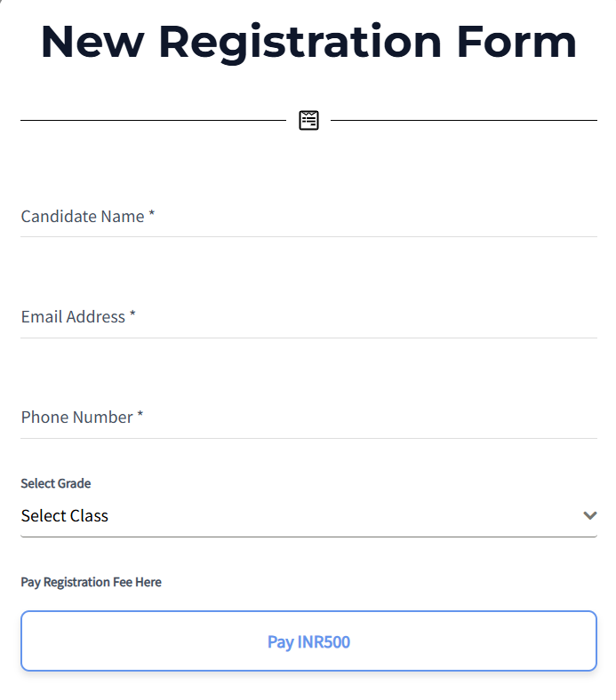Click the Pay Registration Fee Here label
This screenshot has width=616, height=700.
coord(92,583)
